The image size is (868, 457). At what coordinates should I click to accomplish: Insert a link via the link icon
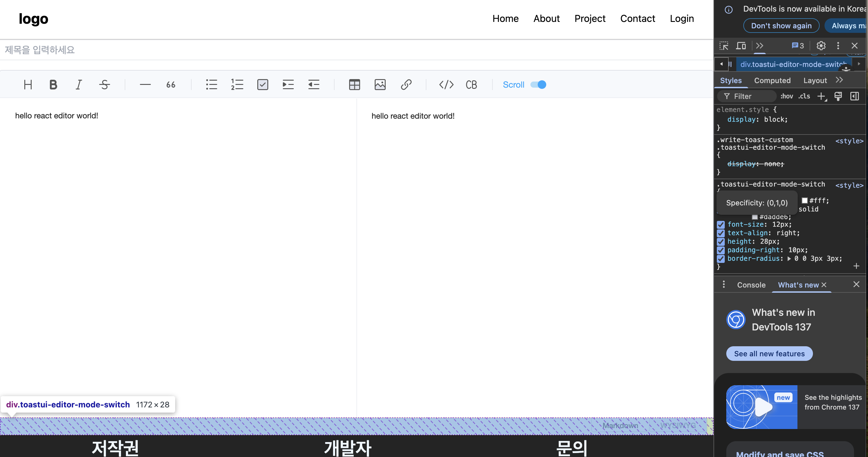click(x=406, y=85)
